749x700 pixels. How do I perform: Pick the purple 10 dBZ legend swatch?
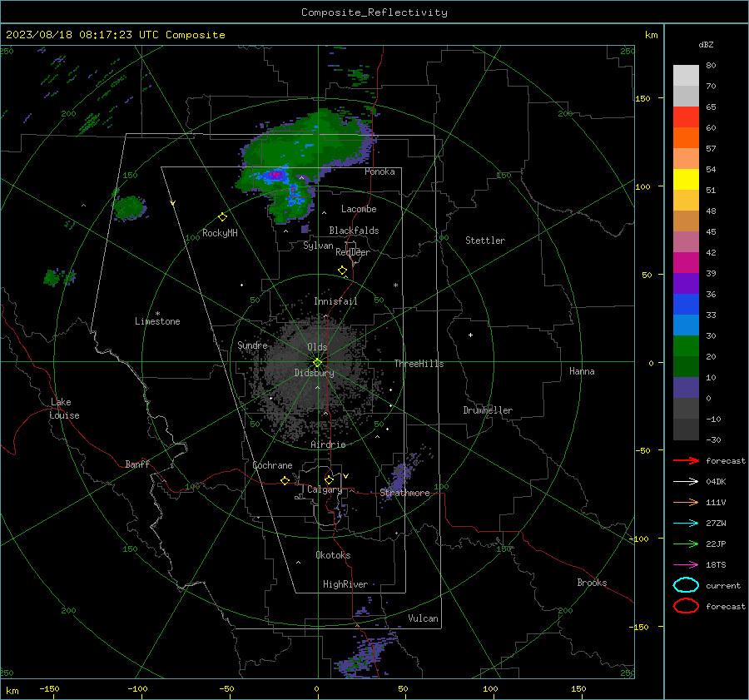(686, 387)
